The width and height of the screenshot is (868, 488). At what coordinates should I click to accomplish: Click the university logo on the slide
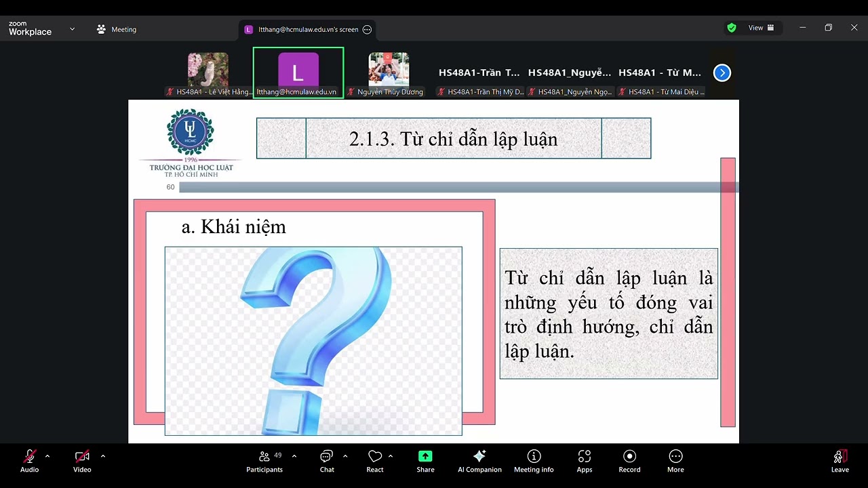coord(191,143)
